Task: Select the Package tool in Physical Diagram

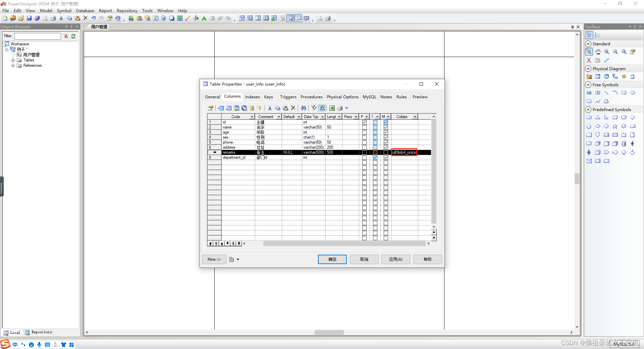Action: click(x=589, y=77)
